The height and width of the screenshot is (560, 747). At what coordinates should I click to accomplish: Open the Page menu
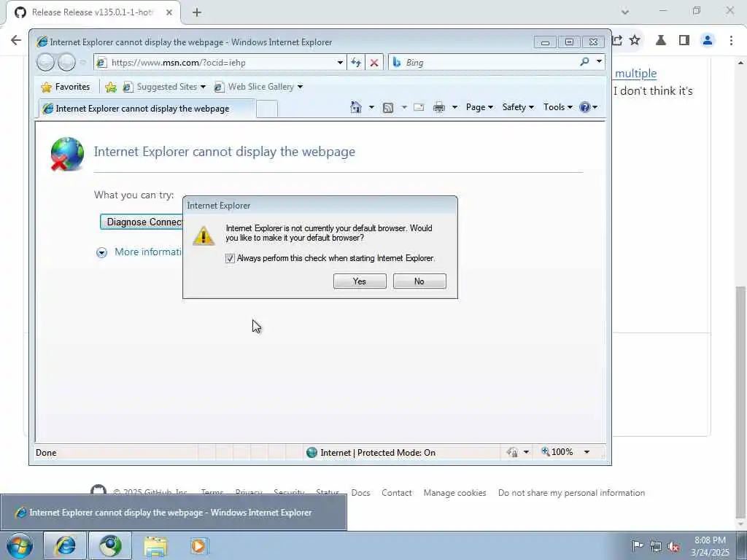pyautogui.click(x=479, y=107)
